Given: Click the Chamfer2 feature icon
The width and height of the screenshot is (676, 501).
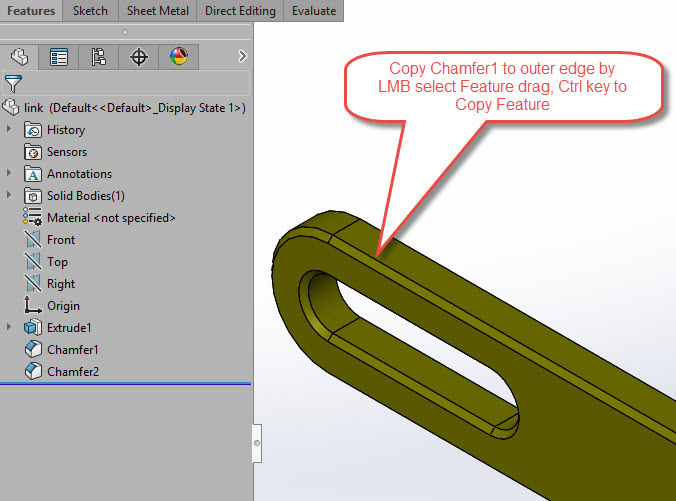Looking at the screenshot, I should click(33, 371).
